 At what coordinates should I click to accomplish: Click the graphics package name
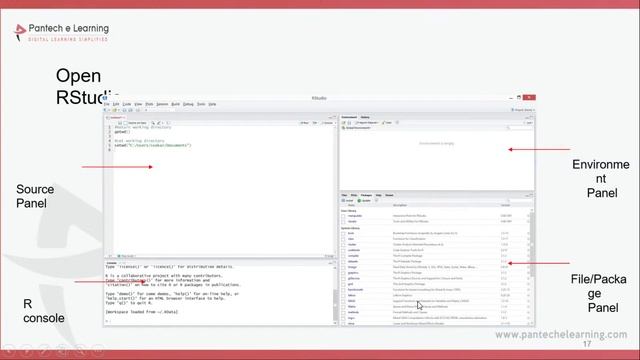click(353, 273)
